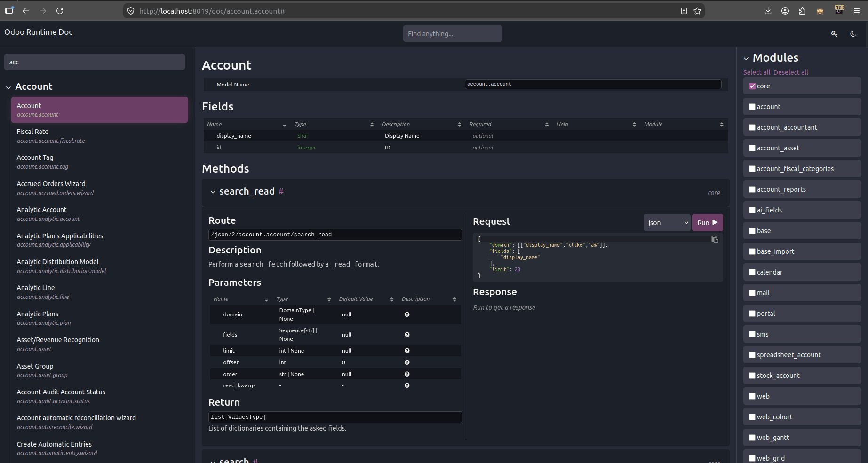Click the sidebar filter field containing acc
Screen dimensions: 868x463
94,62
